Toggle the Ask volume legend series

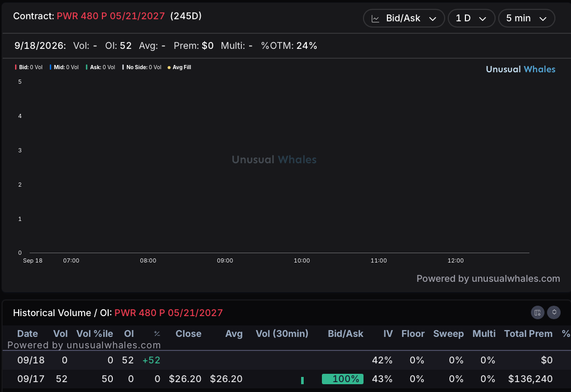coord(100,68)
